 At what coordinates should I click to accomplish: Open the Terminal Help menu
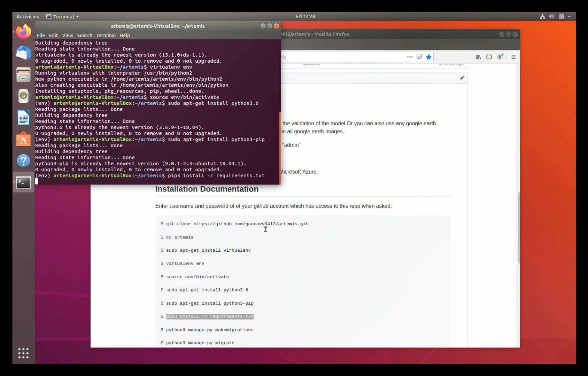(125, 35)
